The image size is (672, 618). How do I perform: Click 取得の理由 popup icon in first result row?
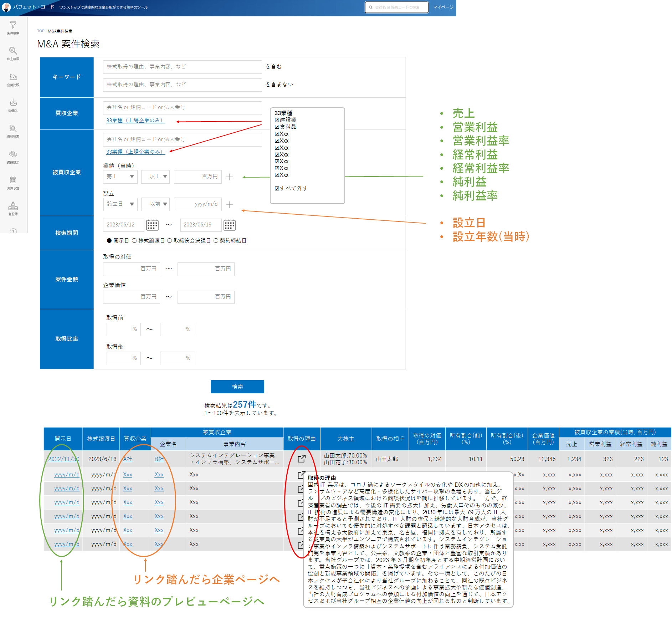tap(301, 459)
